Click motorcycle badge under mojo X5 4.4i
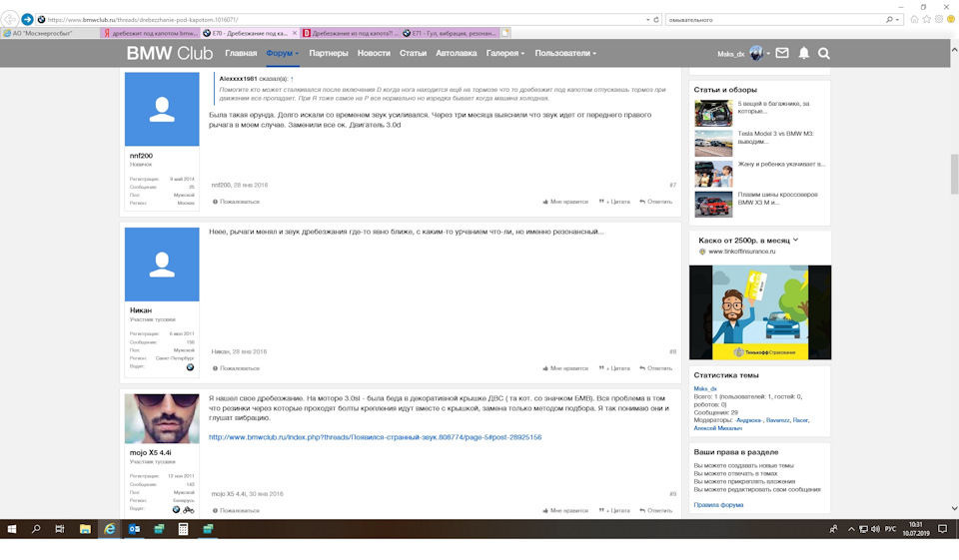 [x=189, y=509]
